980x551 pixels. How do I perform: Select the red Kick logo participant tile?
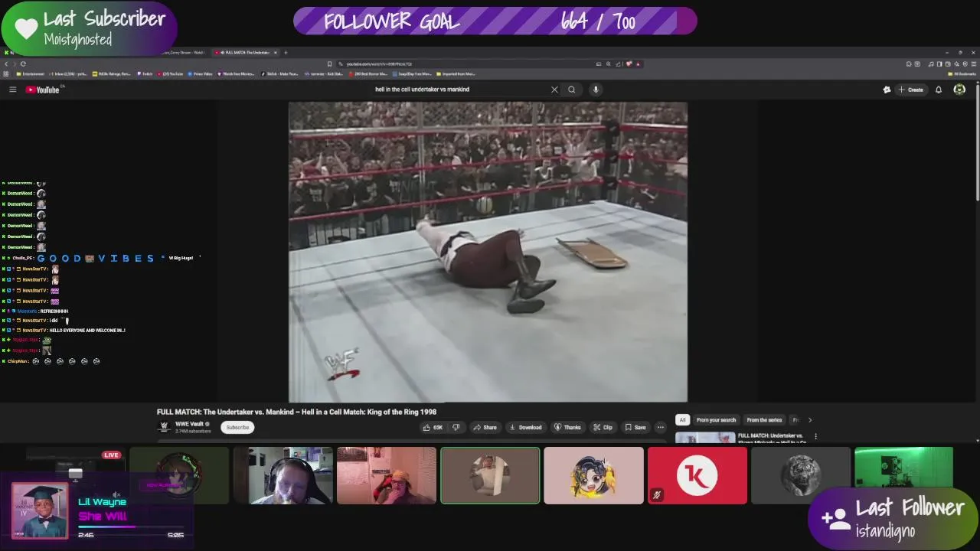[x=697, y=475]
